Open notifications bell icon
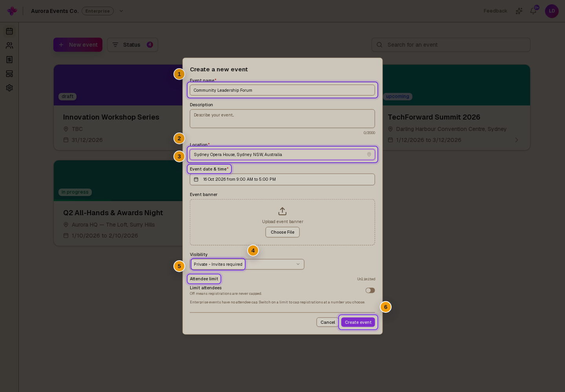This screenshot has width=565, height=392. pyautogui.click(x=533, y=11)
